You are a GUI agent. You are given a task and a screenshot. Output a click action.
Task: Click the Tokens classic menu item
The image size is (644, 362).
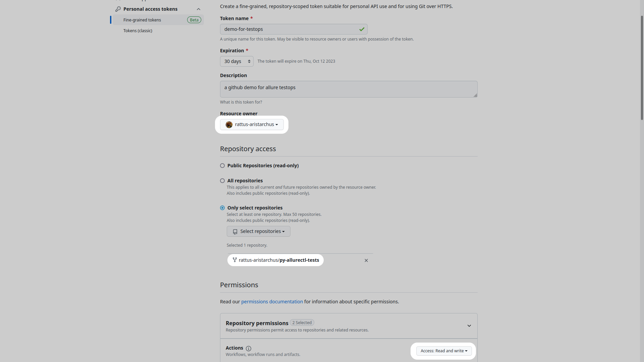(138, 31)
